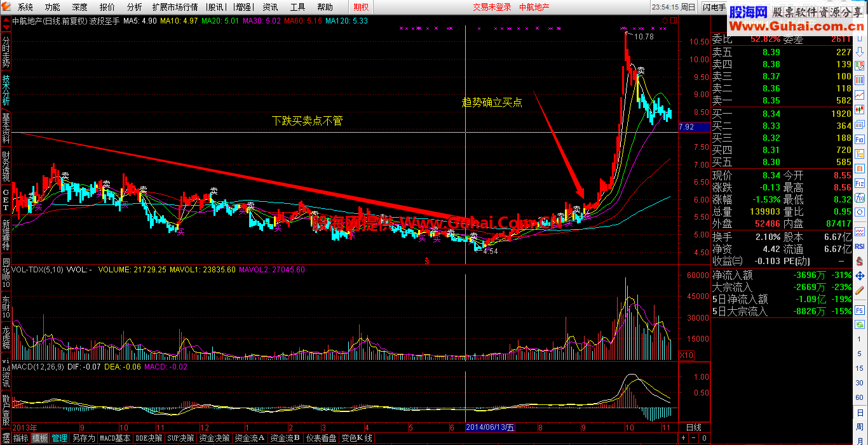Viewport: 868px width, 445px height.
Task: Open the 资讯 menu
Action: (x=270, y=7)
